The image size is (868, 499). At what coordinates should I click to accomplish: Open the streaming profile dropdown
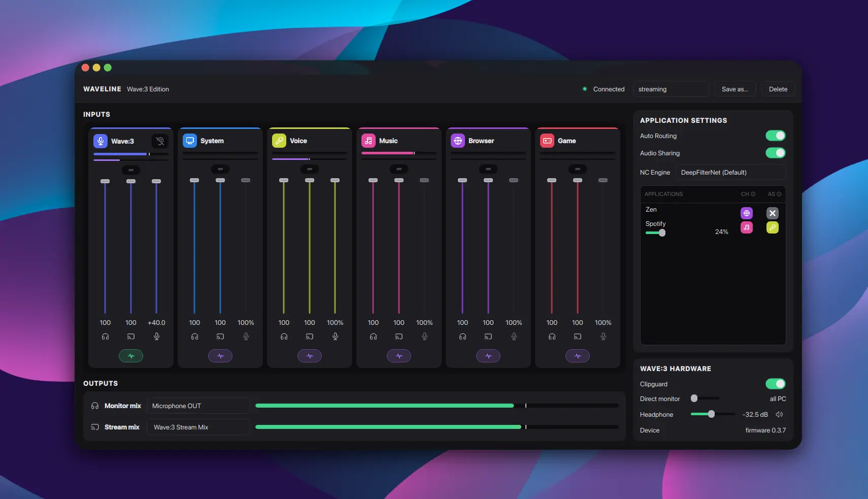[x=671, y=89]
